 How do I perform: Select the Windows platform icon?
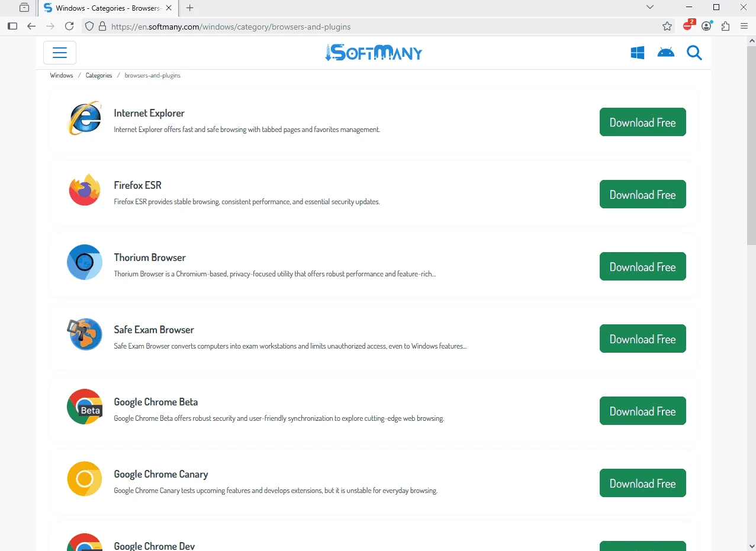pos(638,53)
